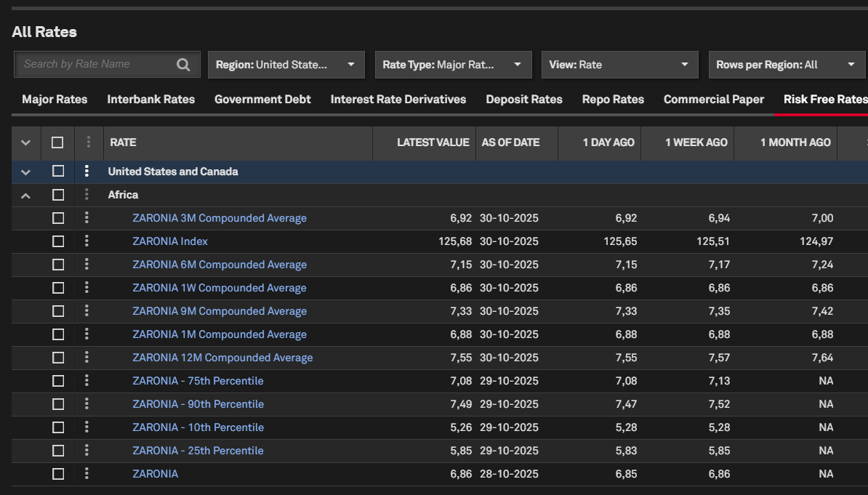This screenshot has width=868, height=495.
Task: Tick the checkbox for ZARONIA 6M Compounded Average
Action: click(58, 265)
